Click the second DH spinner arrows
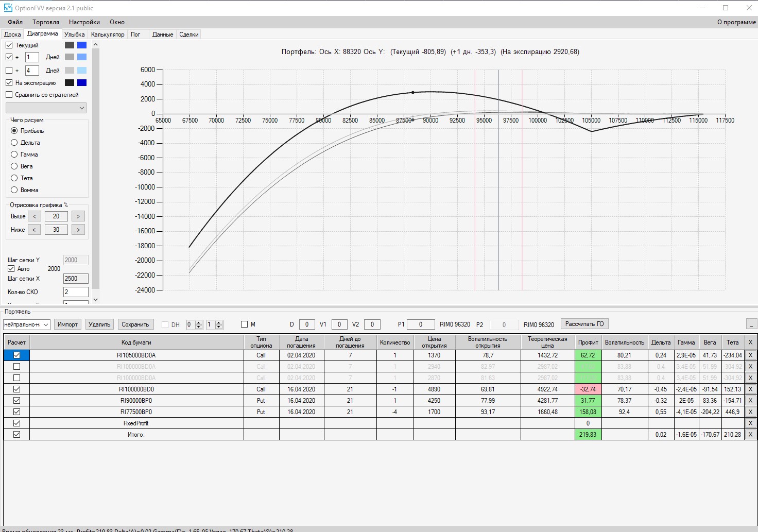The image size is (758, 532). click(219, 324)
